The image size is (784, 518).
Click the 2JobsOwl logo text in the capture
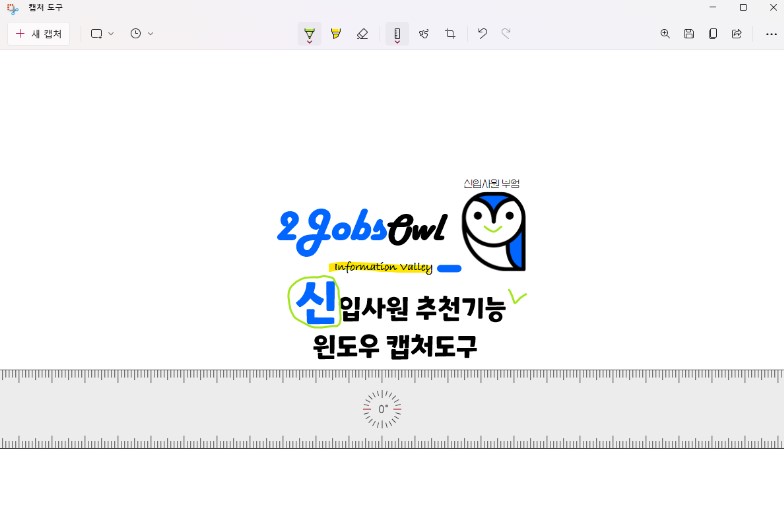pos(362,232)
